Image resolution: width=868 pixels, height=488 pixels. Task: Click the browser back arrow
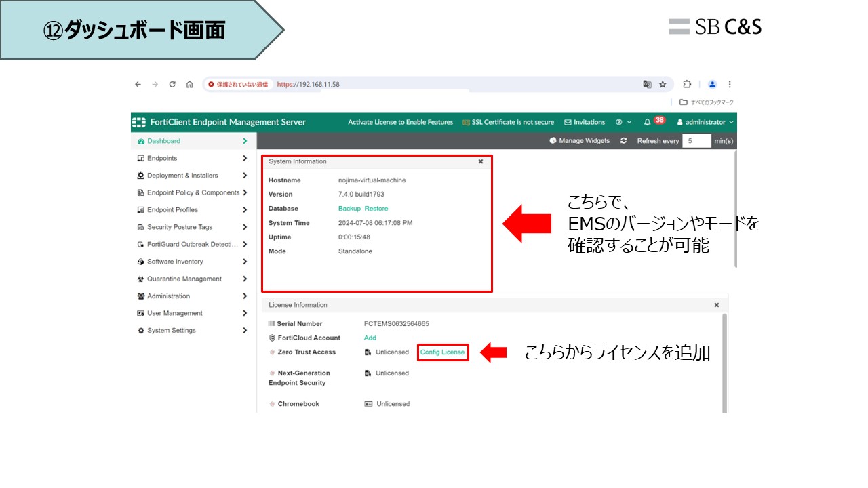tap(138, 85)
